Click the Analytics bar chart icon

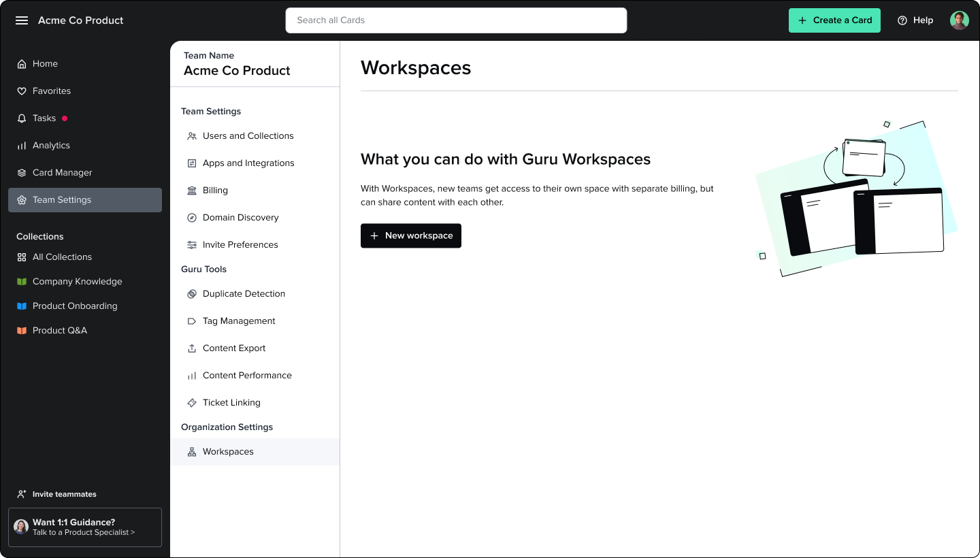pyautogui.click(x=22, y=146)
